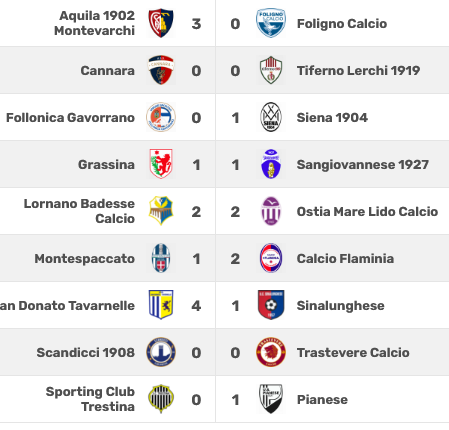The image size is (449, 430).
Task: Click the Siena 1904 black-and-white logo
Action: [271, 117]
